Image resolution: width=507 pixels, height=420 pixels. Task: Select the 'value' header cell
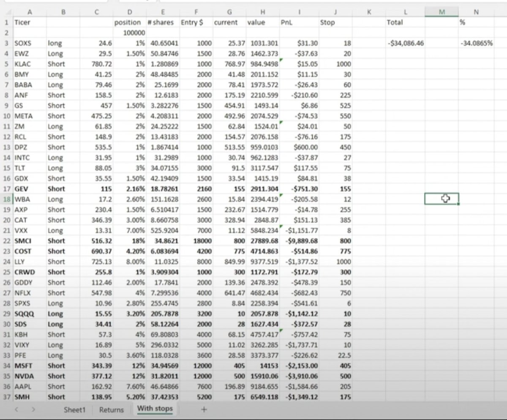pyautogui.click(x=262, y=22)
